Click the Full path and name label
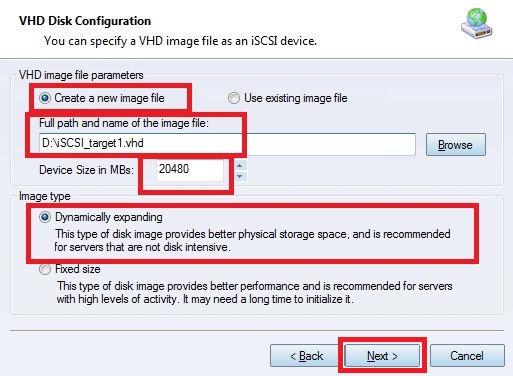This screenshot has height=376, width=513. coord(124,123)
